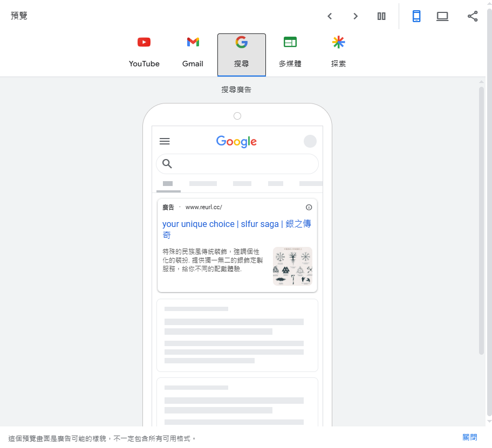This screenshot has width=492, height=448.
Task: Click the share preview icon
Action: coord(472,16)
